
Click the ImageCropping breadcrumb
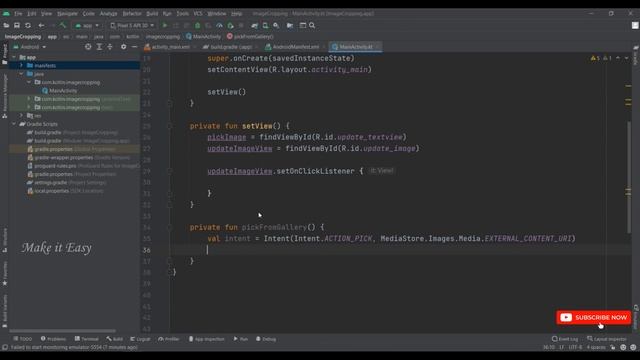[23, 36]
